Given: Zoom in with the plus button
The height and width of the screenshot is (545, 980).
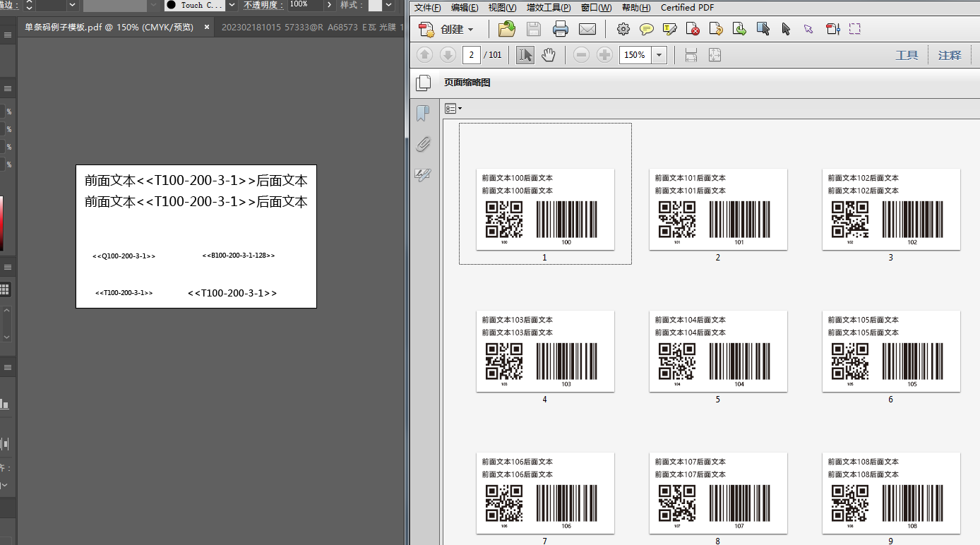Looking at the screenshot, I should point(604,55).
